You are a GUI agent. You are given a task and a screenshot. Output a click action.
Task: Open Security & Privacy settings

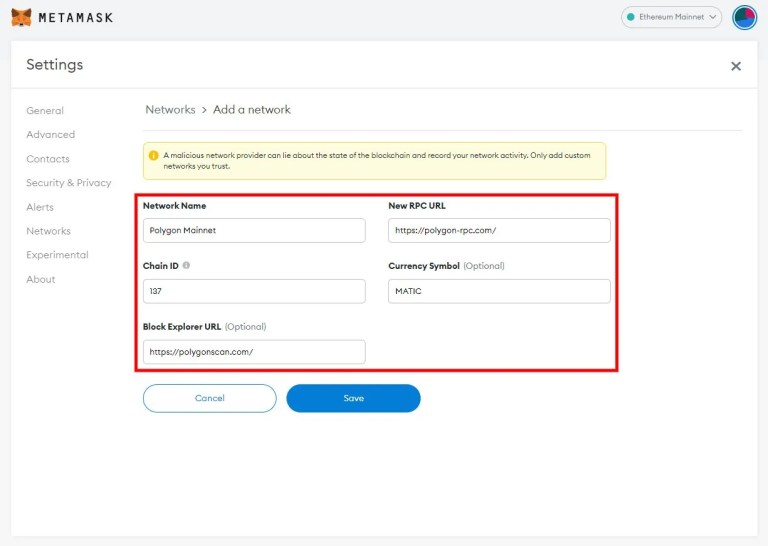click(x=69, y=183)
